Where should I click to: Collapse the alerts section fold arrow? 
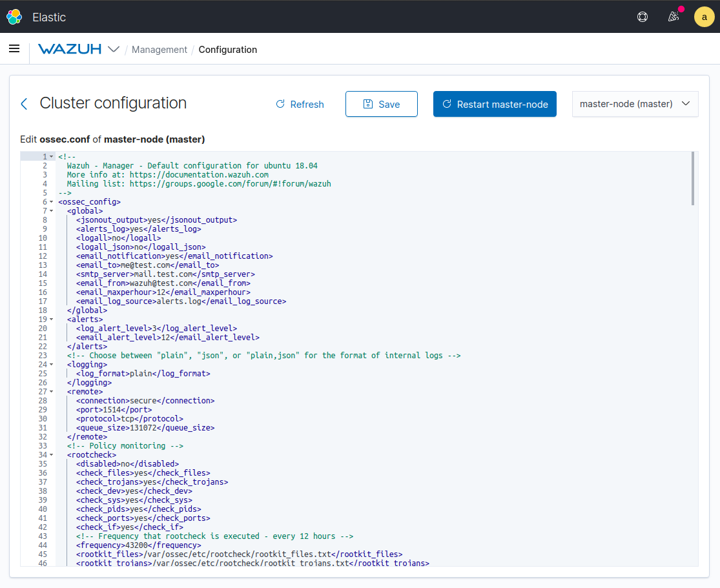pos(50,319)
